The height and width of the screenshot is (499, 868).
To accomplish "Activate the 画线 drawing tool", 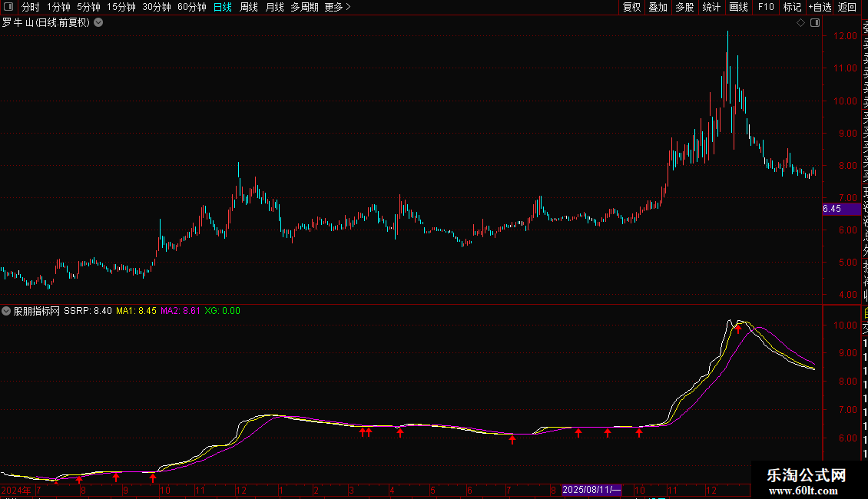I will point(738,7).
